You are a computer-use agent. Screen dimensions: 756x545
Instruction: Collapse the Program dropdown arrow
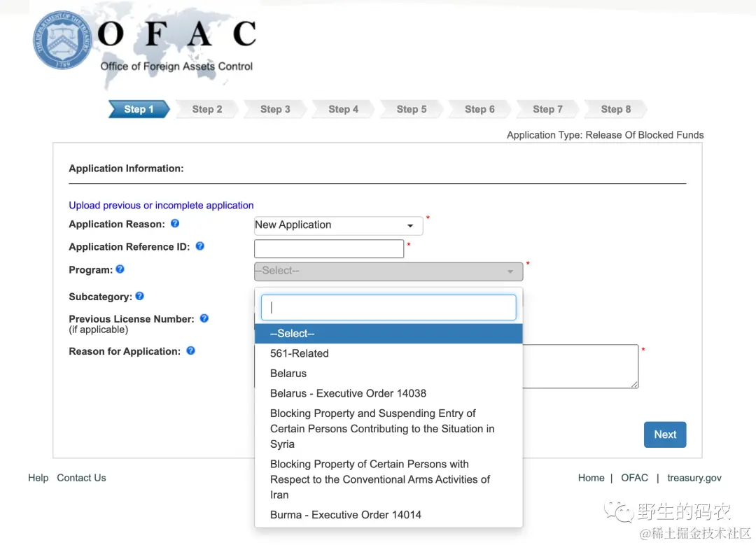(x=511, y=271)
